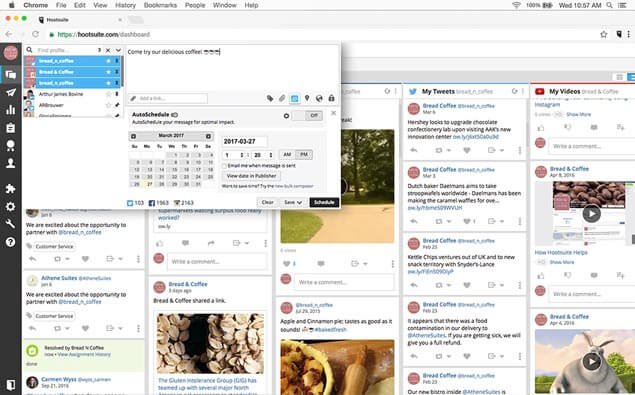This screenshot has width=635, height=395.
Task: Open the History menu in the menu bar
Action: click(125, 5)
